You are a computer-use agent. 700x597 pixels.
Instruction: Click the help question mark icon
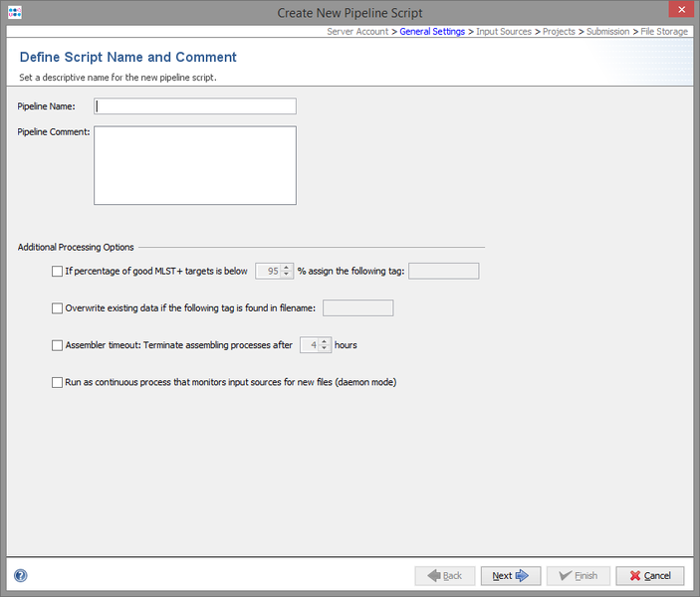(21, 575)
